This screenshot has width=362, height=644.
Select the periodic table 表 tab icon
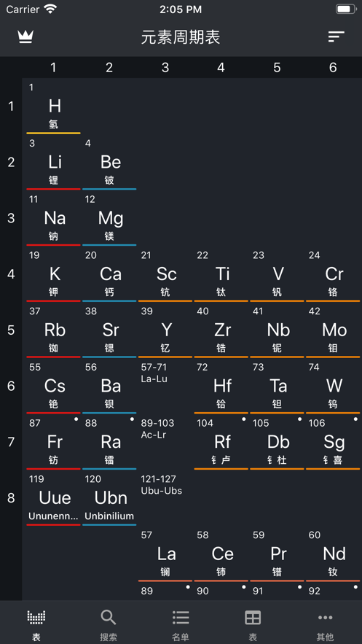tap(36, 617)
